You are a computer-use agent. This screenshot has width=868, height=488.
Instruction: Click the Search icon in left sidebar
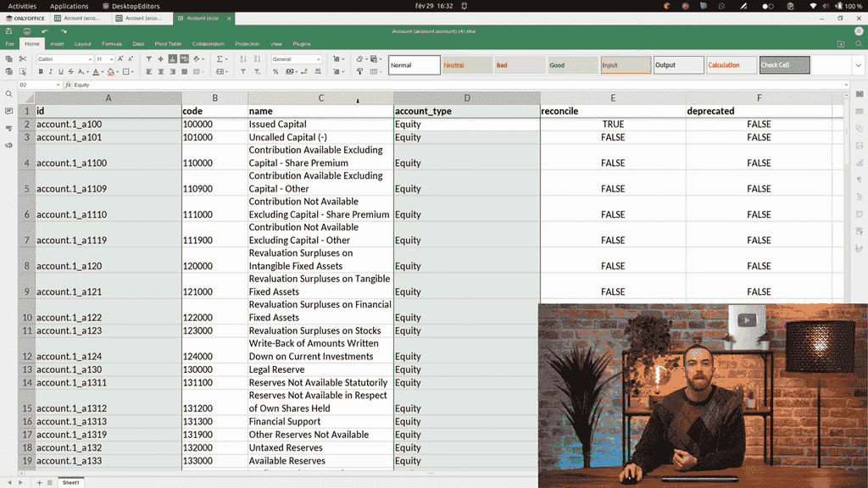tap(8, 94)
